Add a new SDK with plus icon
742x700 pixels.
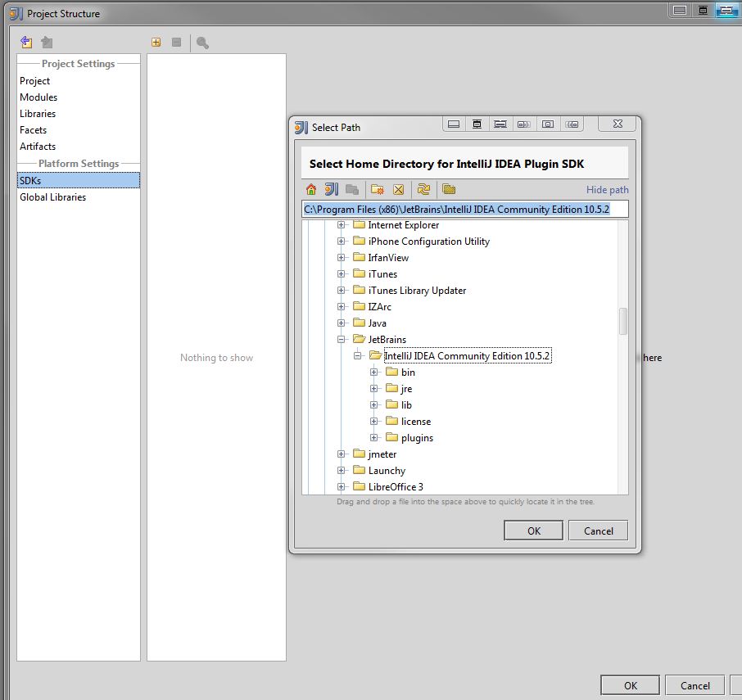point(156,43)
